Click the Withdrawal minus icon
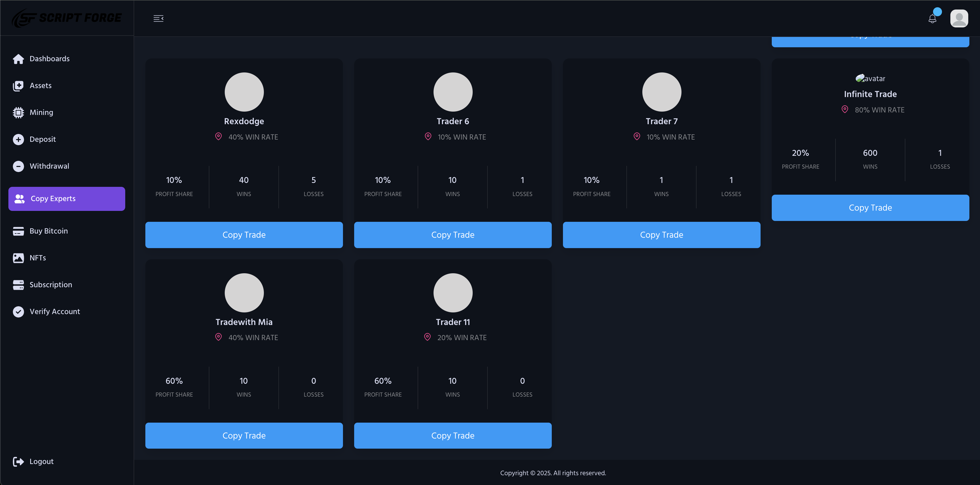 (x=18, y=166)
